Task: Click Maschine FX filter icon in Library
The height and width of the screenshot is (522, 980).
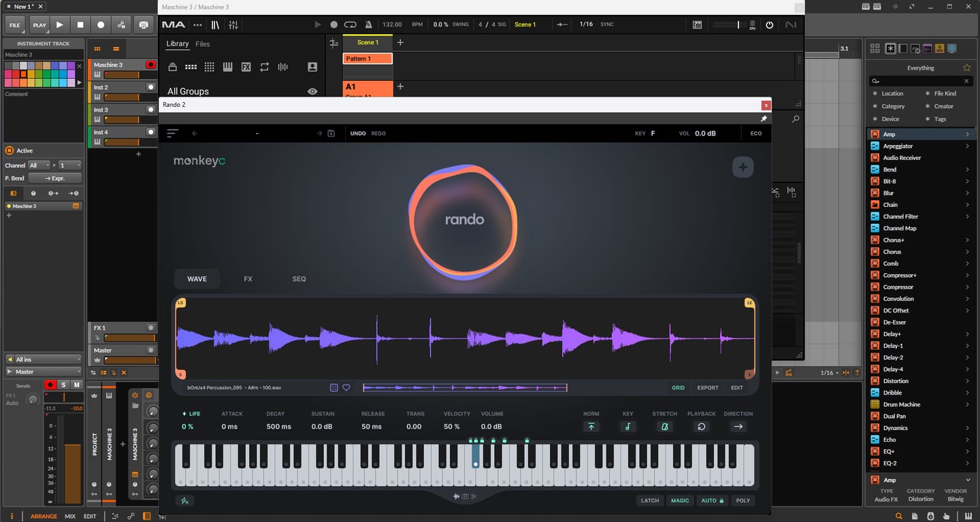Action: pos(246,67)
